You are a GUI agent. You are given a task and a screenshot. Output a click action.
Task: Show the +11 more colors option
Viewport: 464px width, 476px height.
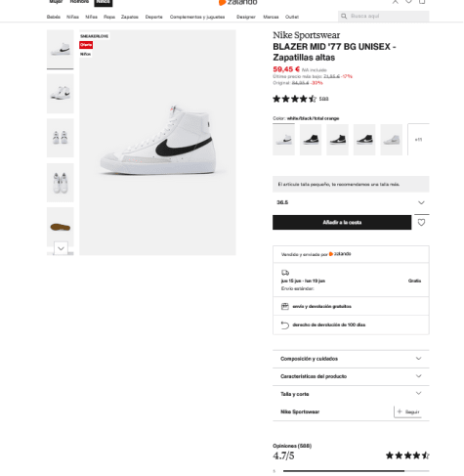click(x=418, y=140)
